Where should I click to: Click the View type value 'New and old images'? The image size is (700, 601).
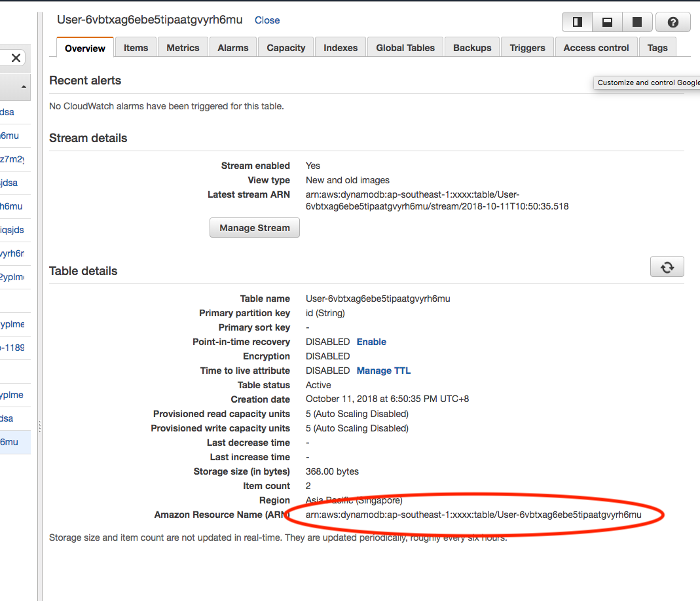347,180
